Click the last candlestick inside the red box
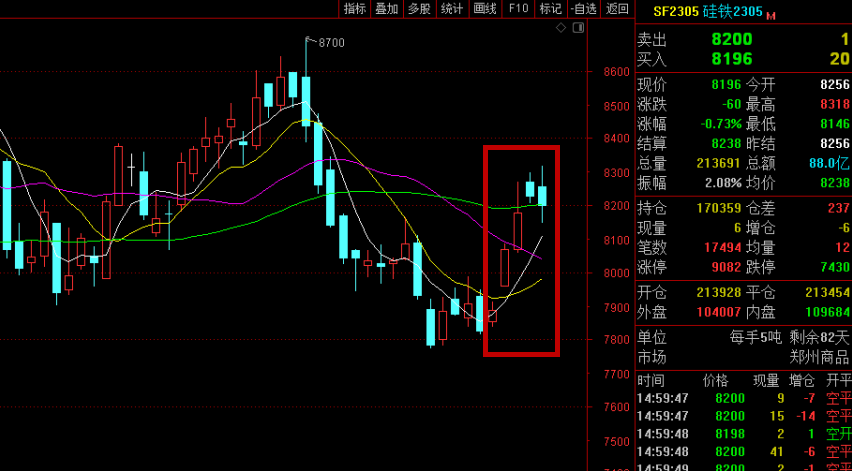Screen dimensions: 852x471 543,194
